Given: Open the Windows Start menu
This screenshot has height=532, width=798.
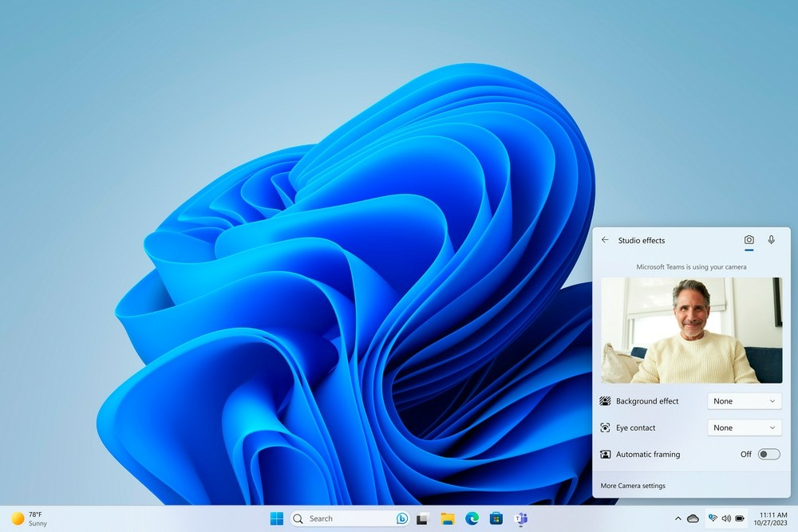Looking at the screenshot, I should click(276, 518).
